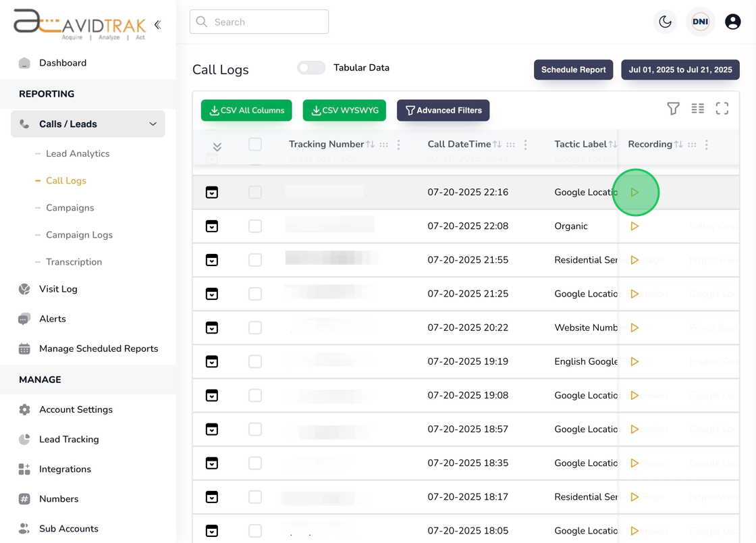Play the recording for 07-20-2025 19:08 call
Image resolution: width=756 pixels, height=543 pixels.
(x=634, y=396)
